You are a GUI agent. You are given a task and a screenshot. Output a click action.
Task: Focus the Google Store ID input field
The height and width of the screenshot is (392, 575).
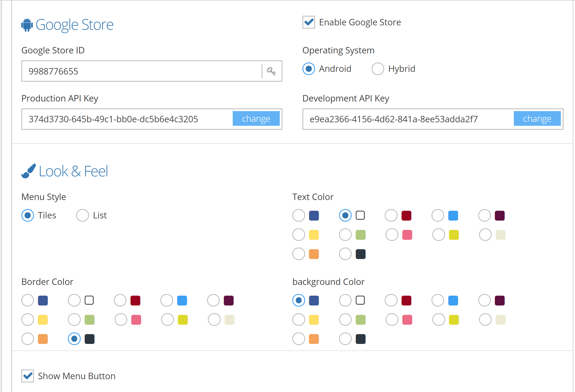click(x=152, y=71)
